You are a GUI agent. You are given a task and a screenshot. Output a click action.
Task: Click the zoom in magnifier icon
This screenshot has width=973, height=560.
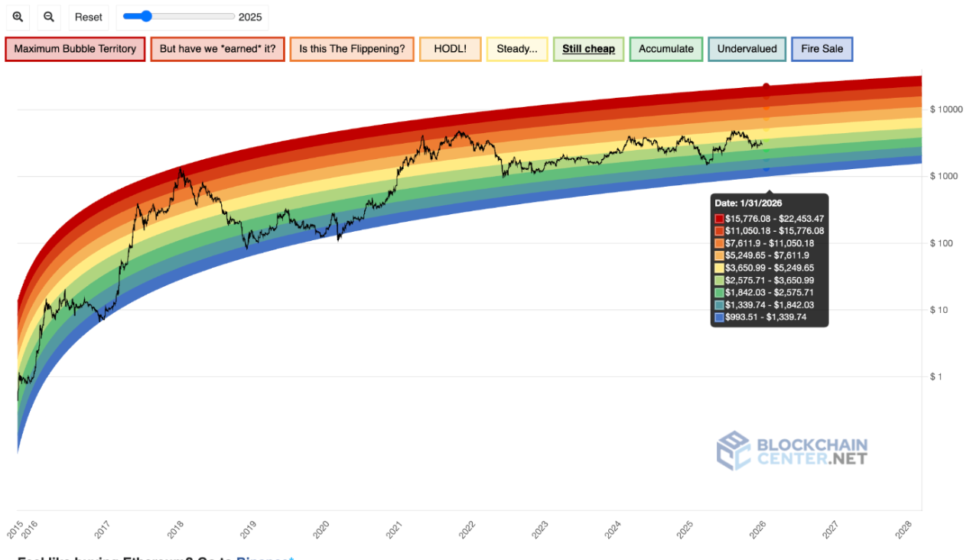pyautogui.click(x=18, y=17)
